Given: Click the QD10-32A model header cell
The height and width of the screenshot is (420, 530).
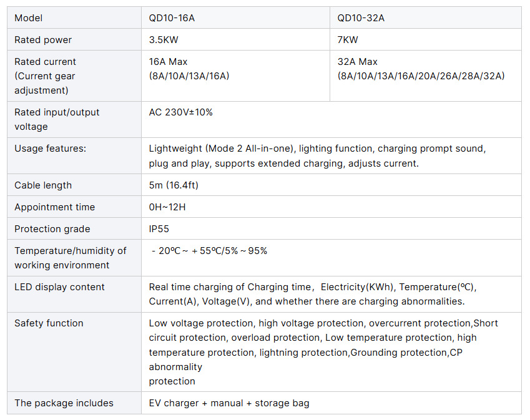Looking at the screenshot, I should click(x=361, y=18).
